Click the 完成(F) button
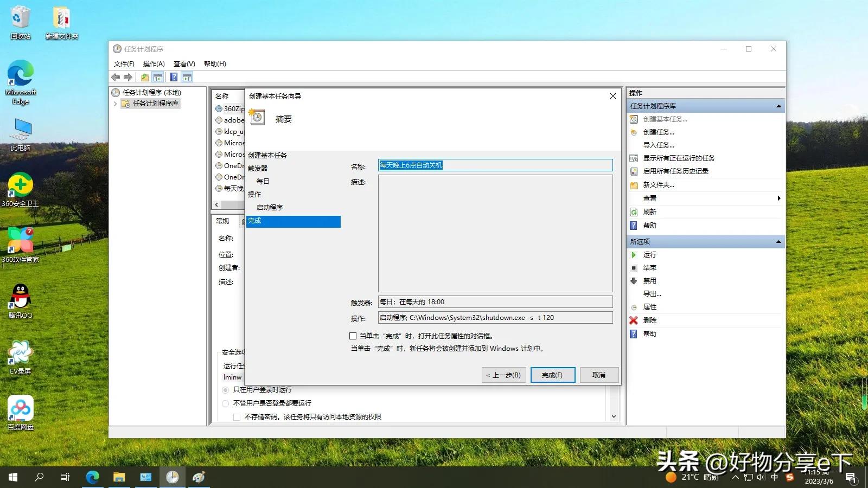This screenshot has height=488, width=868. 552,375
